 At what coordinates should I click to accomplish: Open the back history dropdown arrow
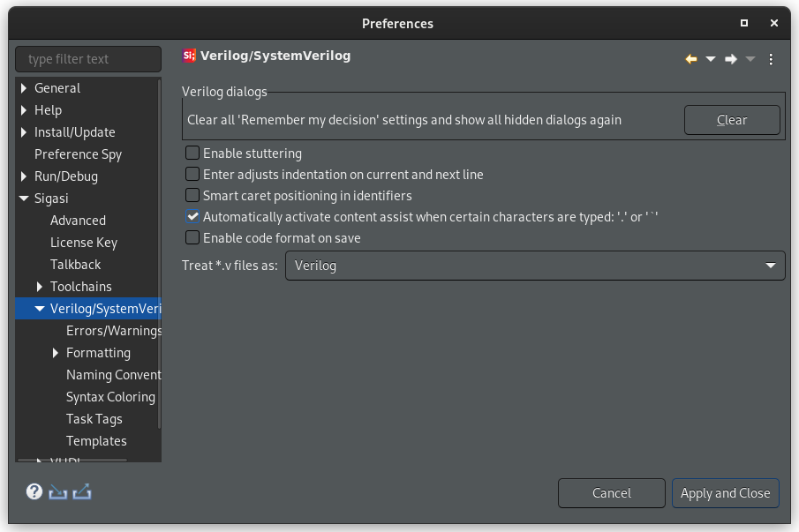coord(711,59)
